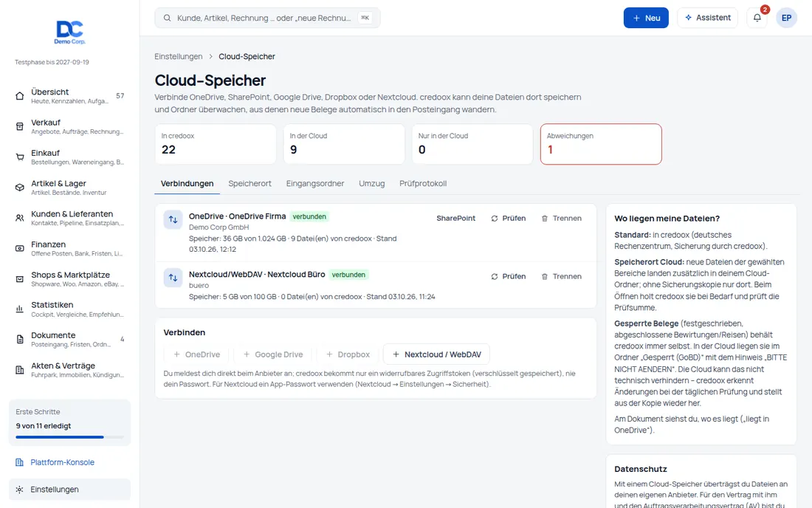
Task: Click Prüfen for Nextcloud Büro
Action: coord(508,277)
